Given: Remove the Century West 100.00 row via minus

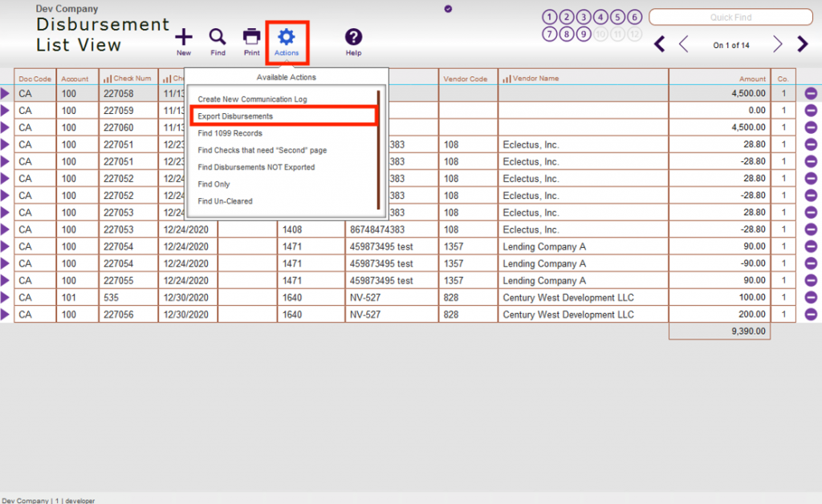Looking at the screenshot, I should [811, 298].
